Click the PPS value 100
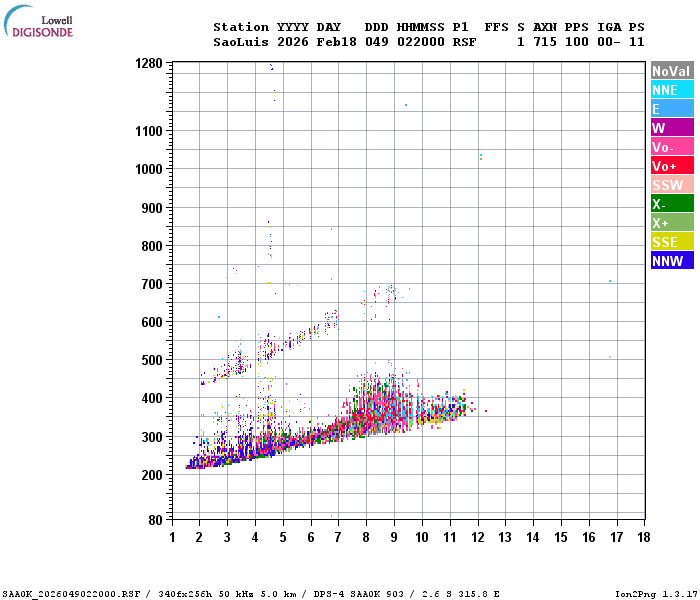 [577, 42]
